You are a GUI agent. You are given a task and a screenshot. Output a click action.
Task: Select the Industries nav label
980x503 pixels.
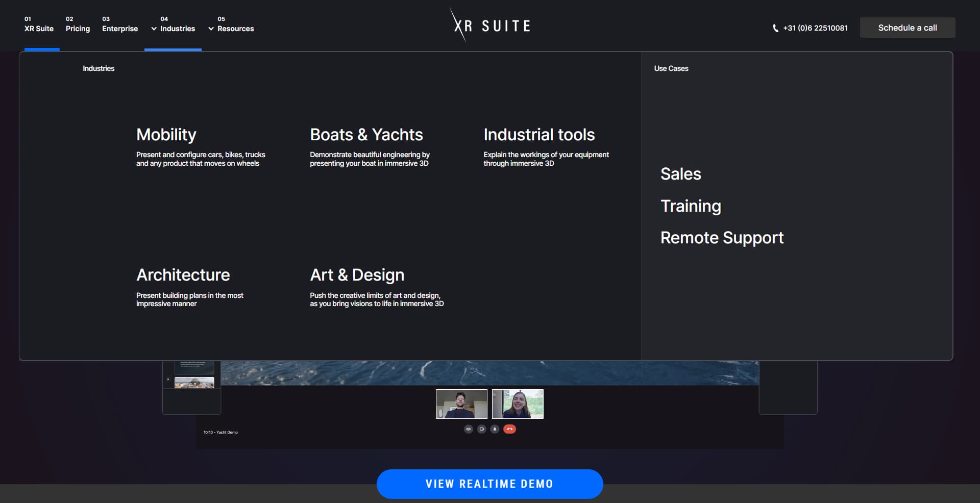[178, 29]
